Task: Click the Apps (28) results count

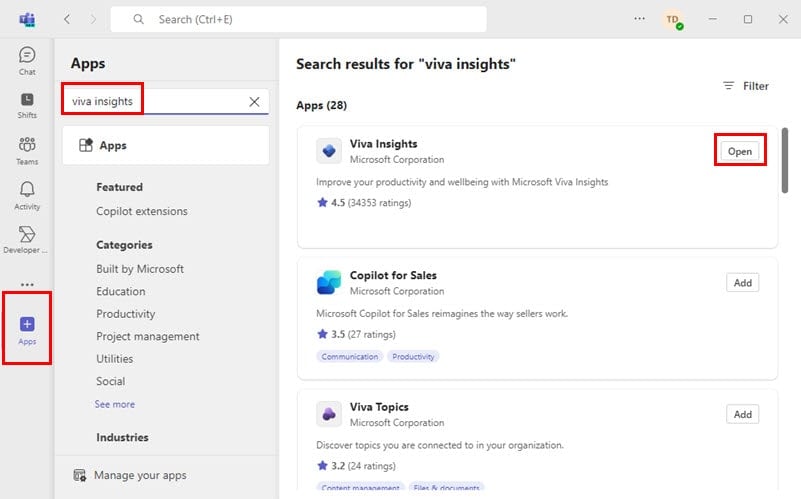Action: (x=321, y=106)
